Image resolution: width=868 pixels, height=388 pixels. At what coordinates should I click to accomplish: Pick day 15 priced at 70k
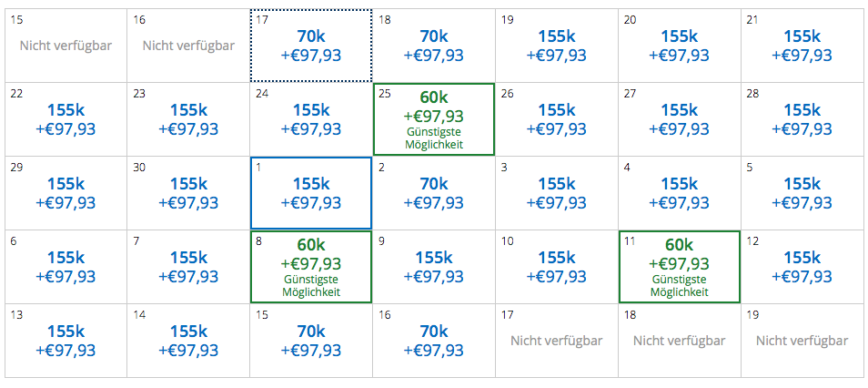point(311,341)
